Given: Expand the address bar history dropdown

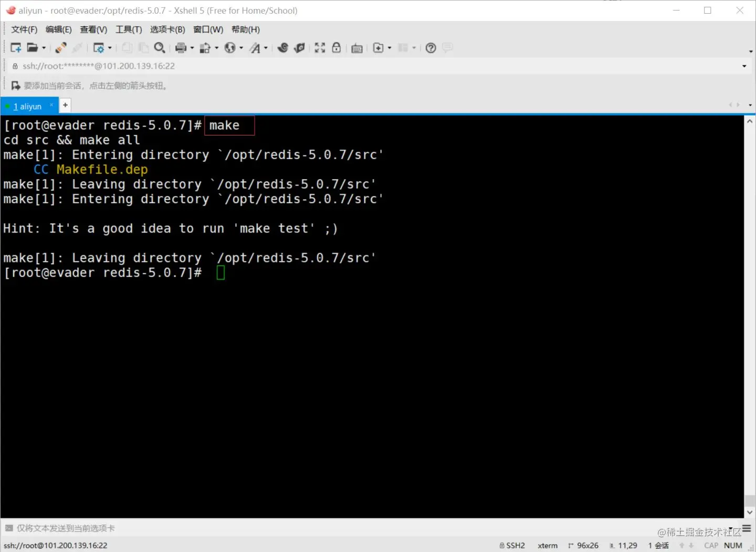Looking at the screenshot, I should pyautogui.click(x=744, y=66).
